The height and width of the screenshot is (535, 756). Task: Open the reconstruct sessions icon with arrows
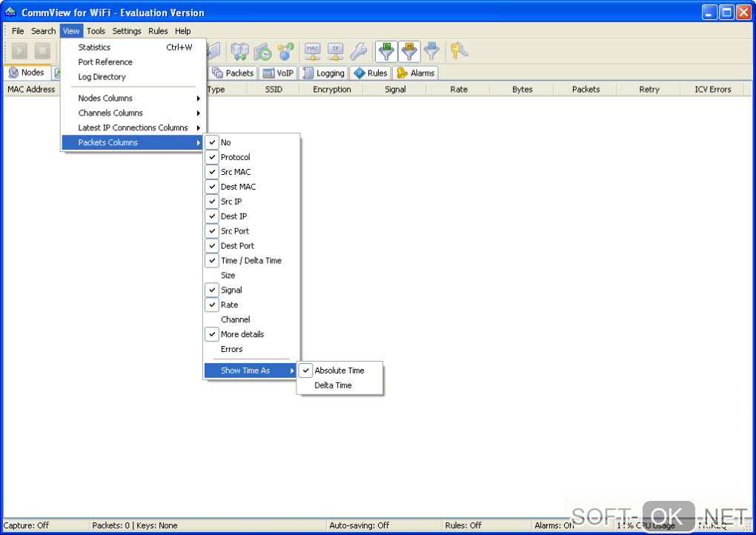click(239, 51)
